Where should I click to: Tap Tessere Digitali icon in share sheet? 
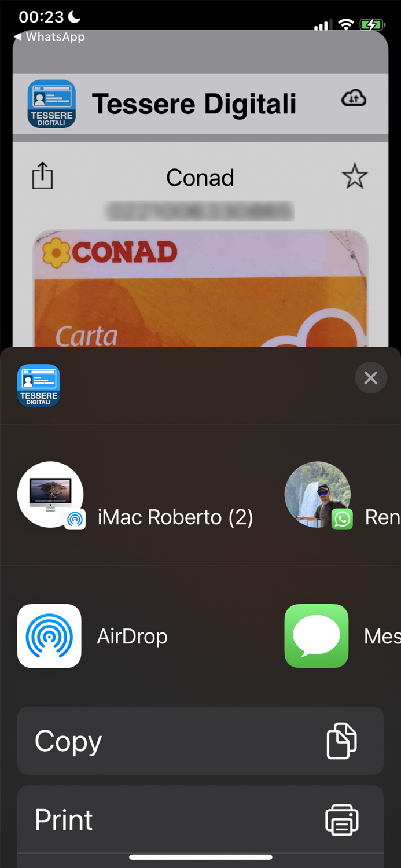pos(39,385)
